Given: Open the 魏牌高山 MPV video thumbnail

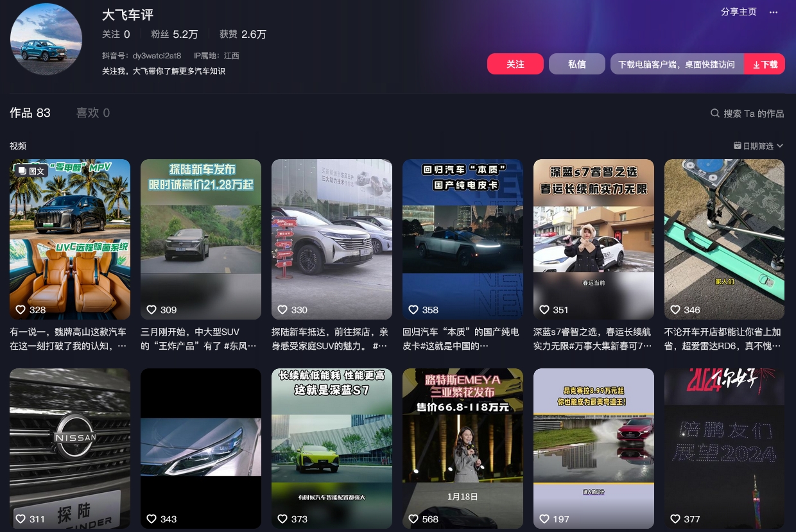Looking at the screenshot, I should pos(70,239).
